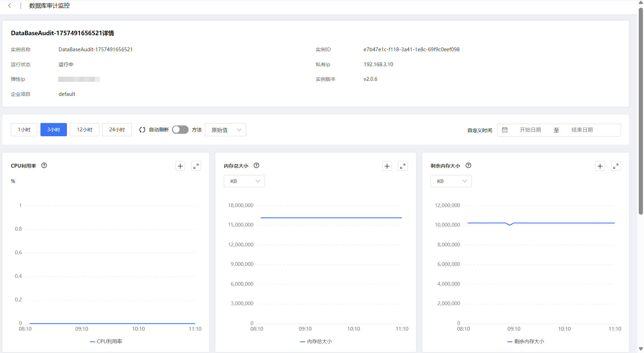644x353 pixels.
Task: Switch to the 12小时 time range
Action: pyautogui.click(x=84, y=130)
